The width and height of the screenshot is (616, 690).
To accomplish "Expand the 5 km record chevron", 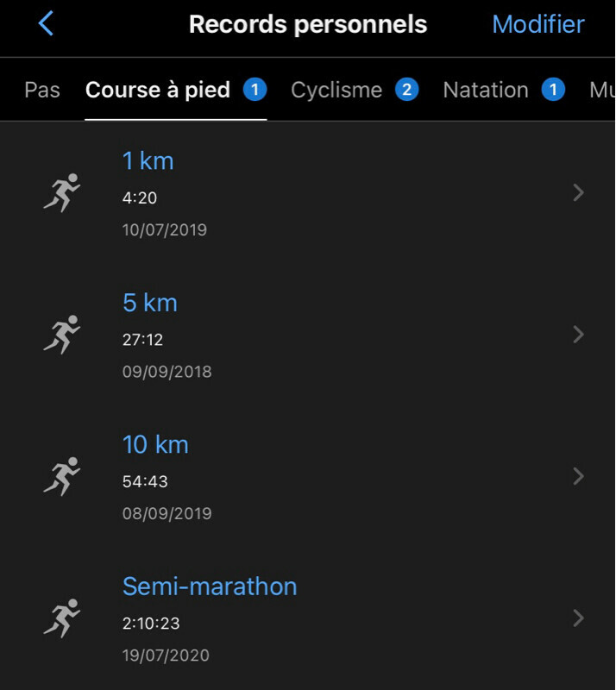I will coord(578,335).
